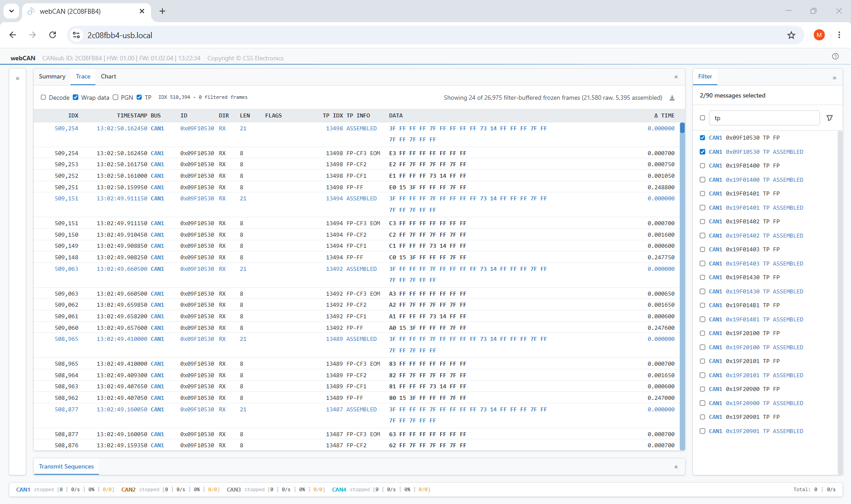This screenshot has width=851, height=504.
Task: Reload the browser page
Action: (52, 35)
